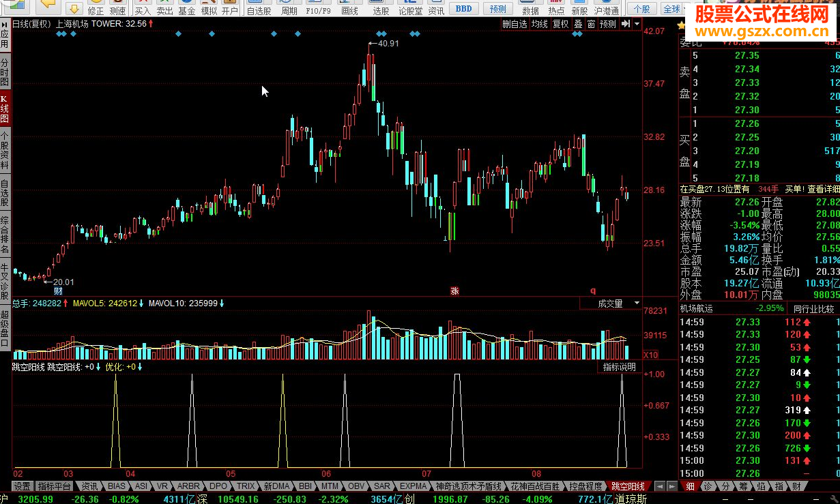Image resolution: width=840 pixels, height=504 pixels.
Task: Click the red 涨 marker on the chart
Action: [454, 291]
